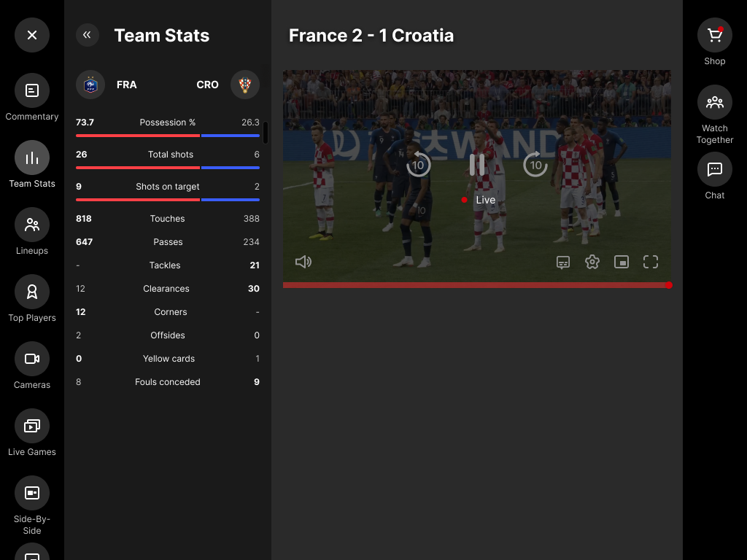
Task: Enable picture-in-picture mode
Action: click(x=622, y=262)
